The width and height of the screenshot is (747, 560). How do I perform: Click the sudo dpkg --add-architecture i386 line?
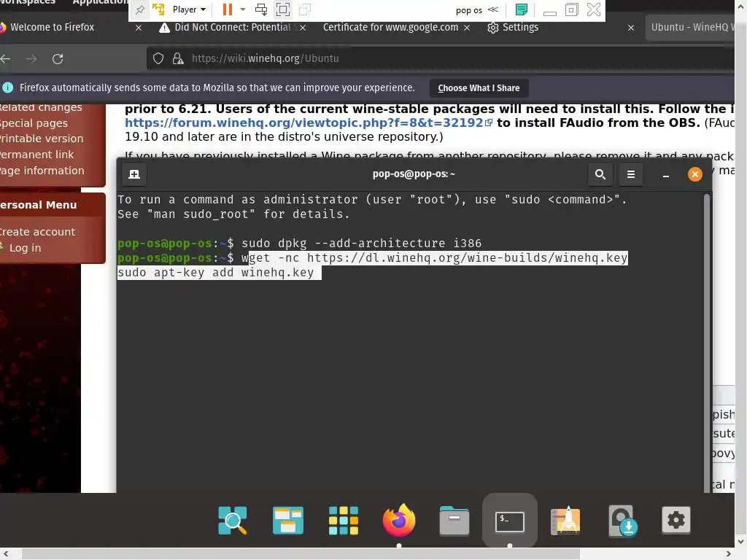click(x=361, y=244)
